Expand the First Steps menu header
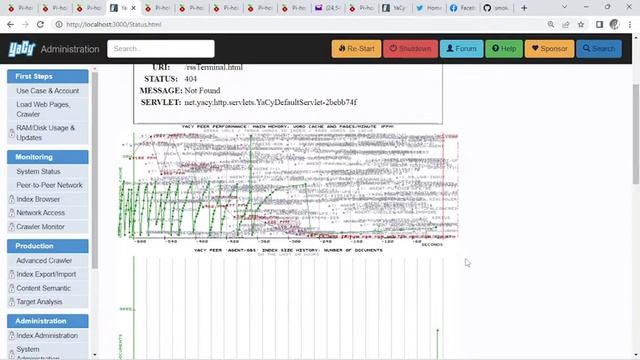 [x=48, y=76]
